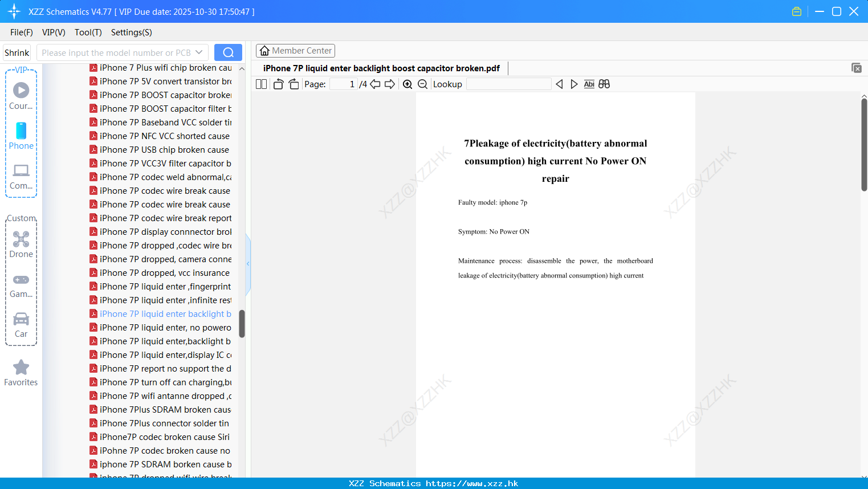
Task: Click the page number field
Action: (x=344, y=84)
